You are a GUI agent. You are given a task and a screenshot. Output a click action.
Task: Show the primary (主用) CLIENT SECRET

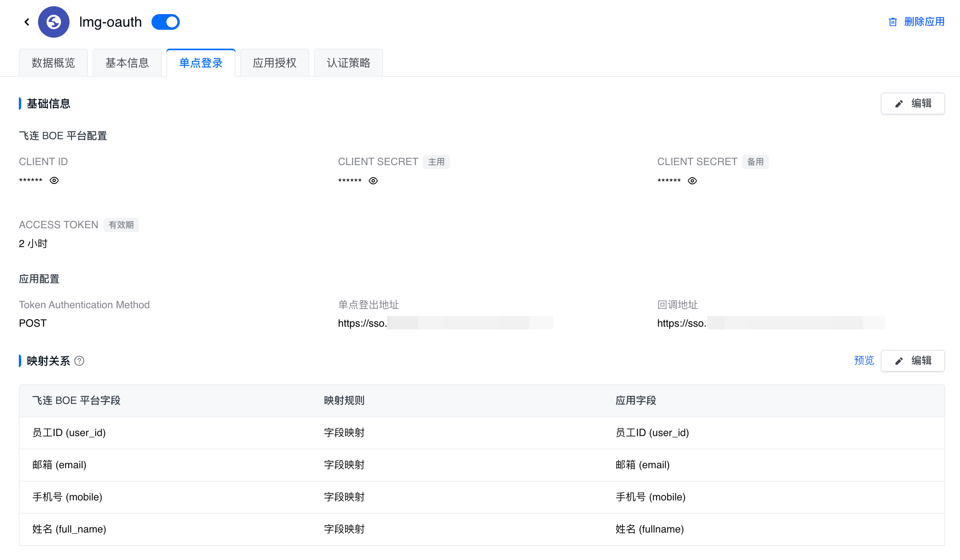[x=373, y=181]
